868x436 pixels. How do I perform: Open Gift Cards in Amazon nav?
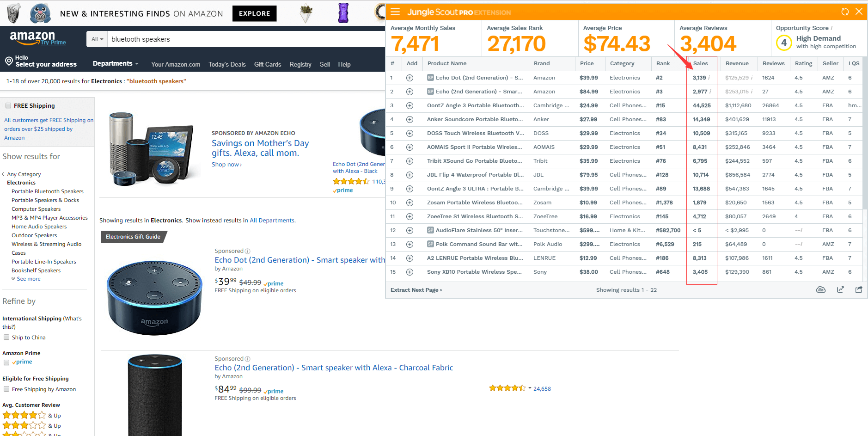pos(268,64)
